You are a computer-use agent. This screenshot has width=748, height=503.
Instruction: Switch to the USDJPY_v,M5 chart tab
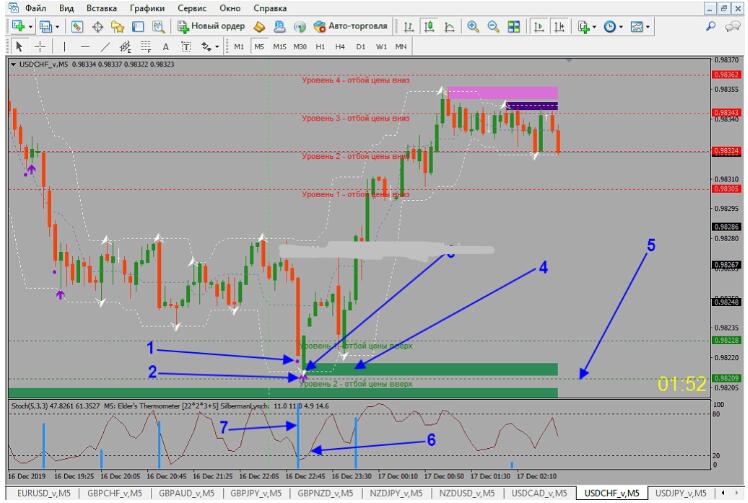coord(681,493)
